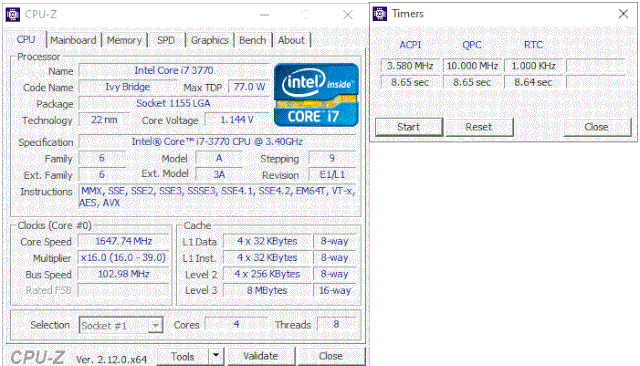
Task: Click the Revision value E1/L1
Action: click(332, 175)
